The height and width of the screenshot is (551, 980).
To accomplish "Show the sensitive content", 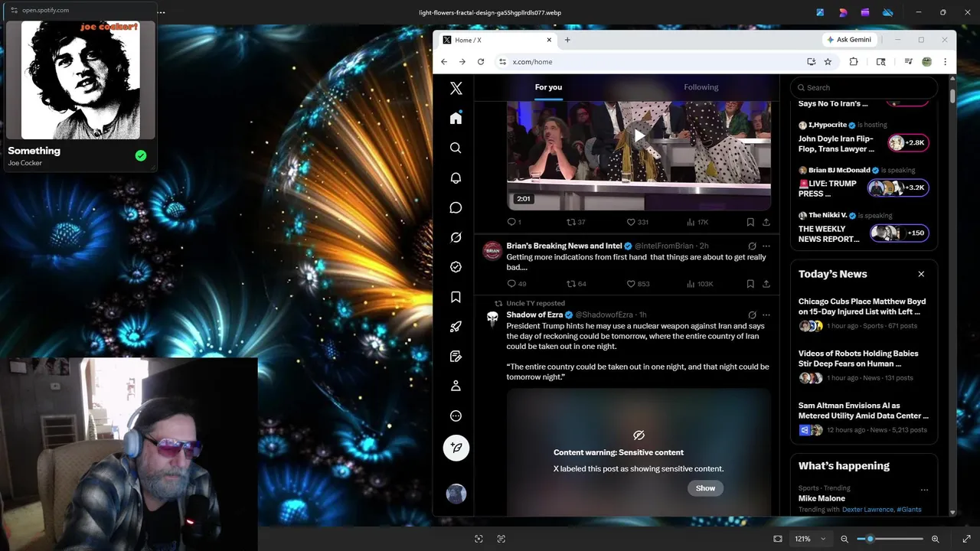I will pos(705,488).
